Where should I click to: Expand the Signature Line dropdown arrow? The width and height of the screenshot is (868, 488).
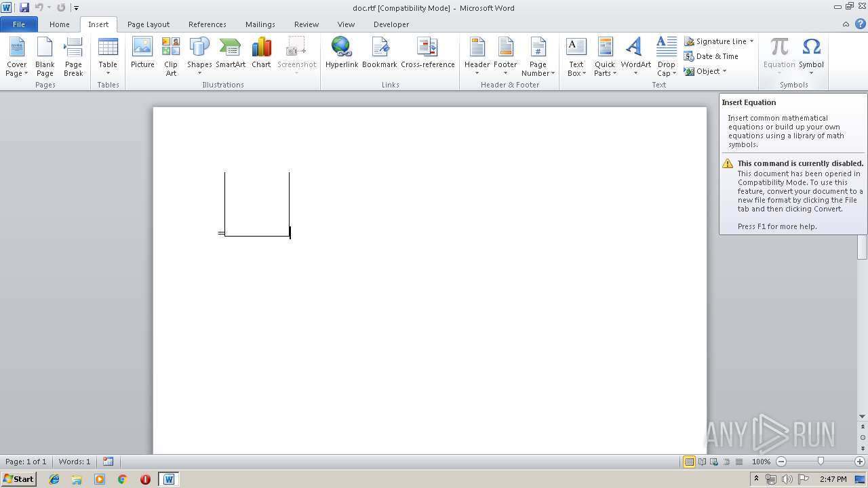click(751, 41)
